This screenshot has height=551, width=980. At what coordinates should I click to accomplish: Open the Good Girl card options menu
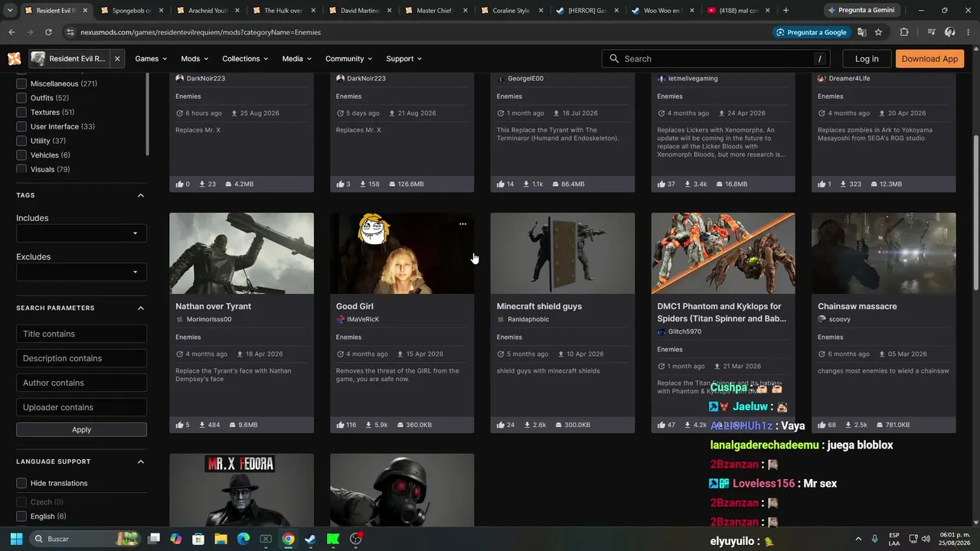click(462, 224)
